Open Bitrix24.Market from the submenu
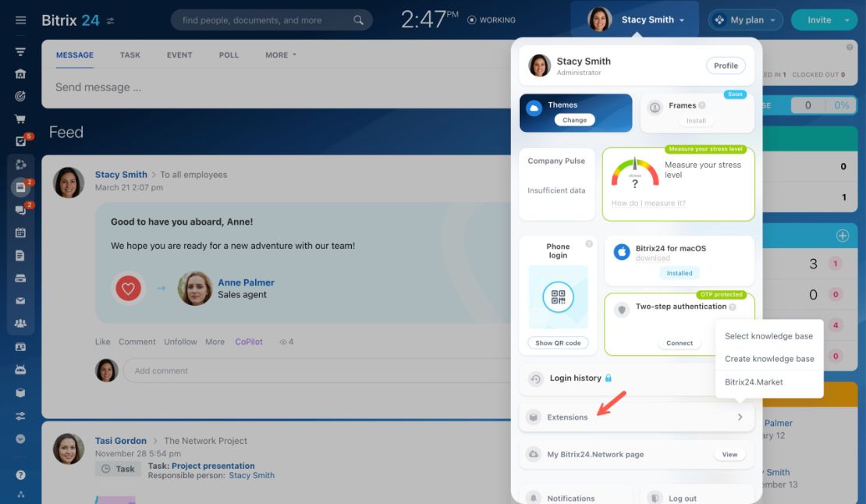The width and height of the screenshot is (866, 504). 754,382
